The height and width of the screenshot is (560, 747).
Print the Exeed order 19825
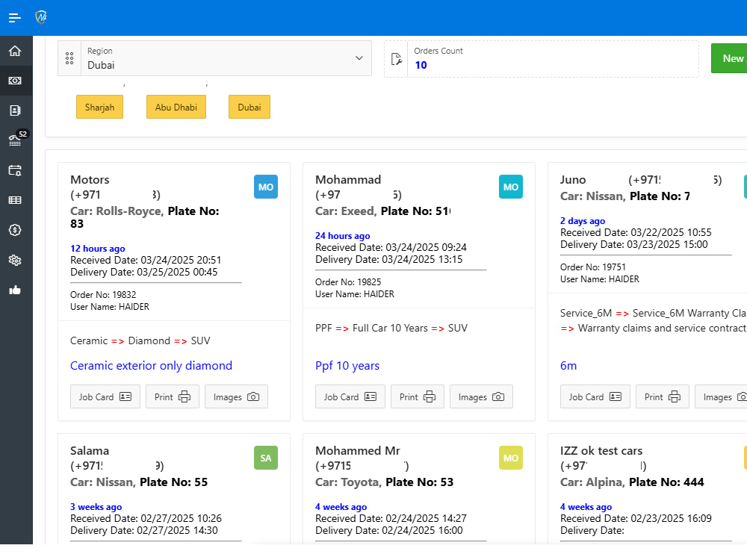pyautogui.click(x=418, y=396)
